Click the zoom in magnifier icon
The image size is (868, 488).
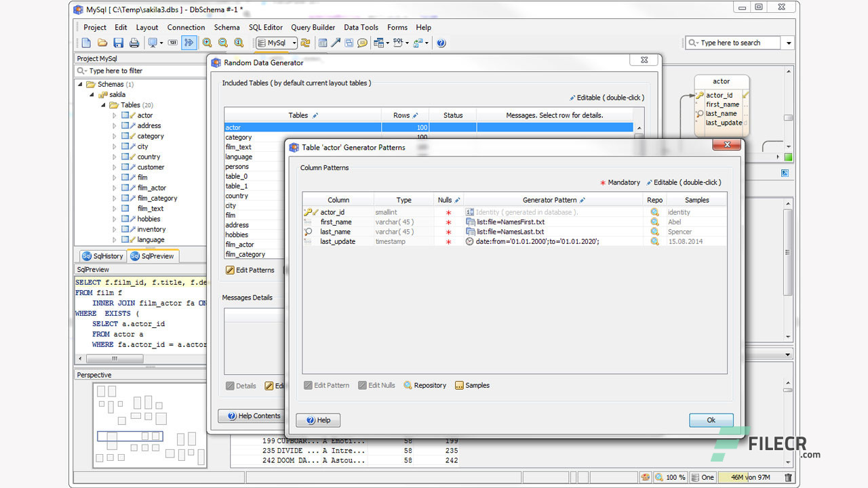pyautogui.click(x=207, y=43)
